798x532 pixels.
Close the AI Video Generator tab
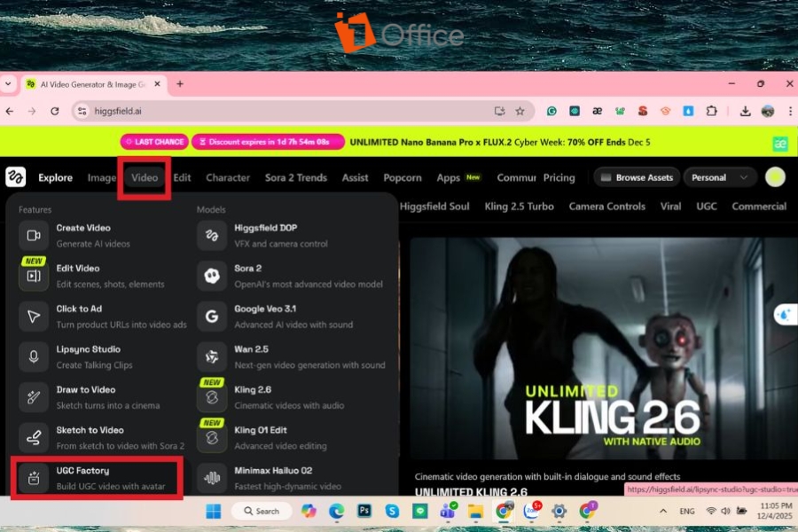(157, 84)
